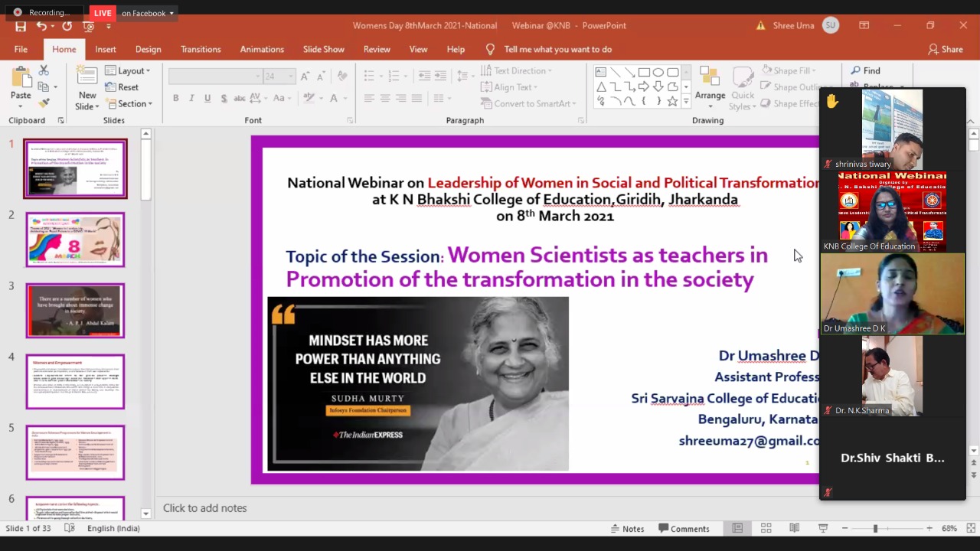Align text to the right

[400, 98]
